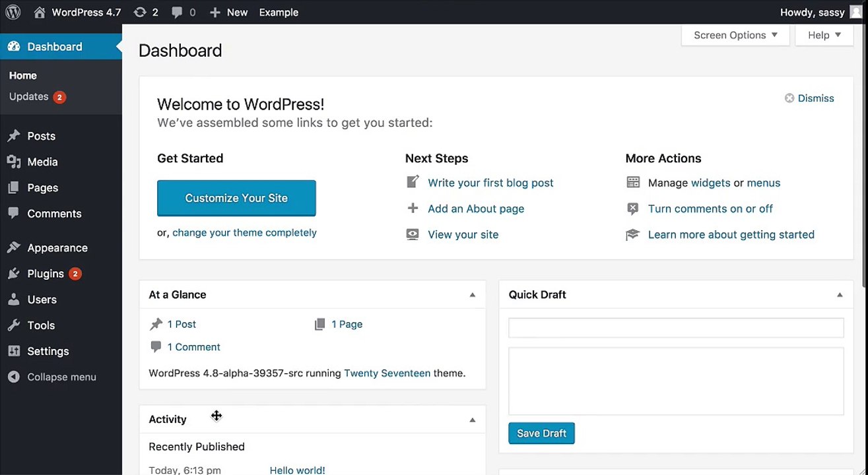Screen dimensions: 868x475
Task: Click the Dismiss circle-x icon
Action: (x=789, y=98)
